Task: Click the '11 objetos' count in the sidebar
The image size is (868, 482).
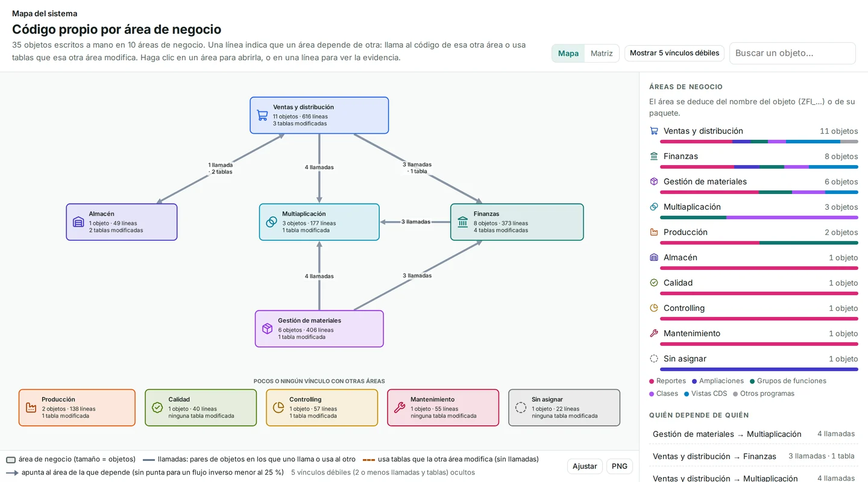Action: pyautogui.click(x=838, y=131)
